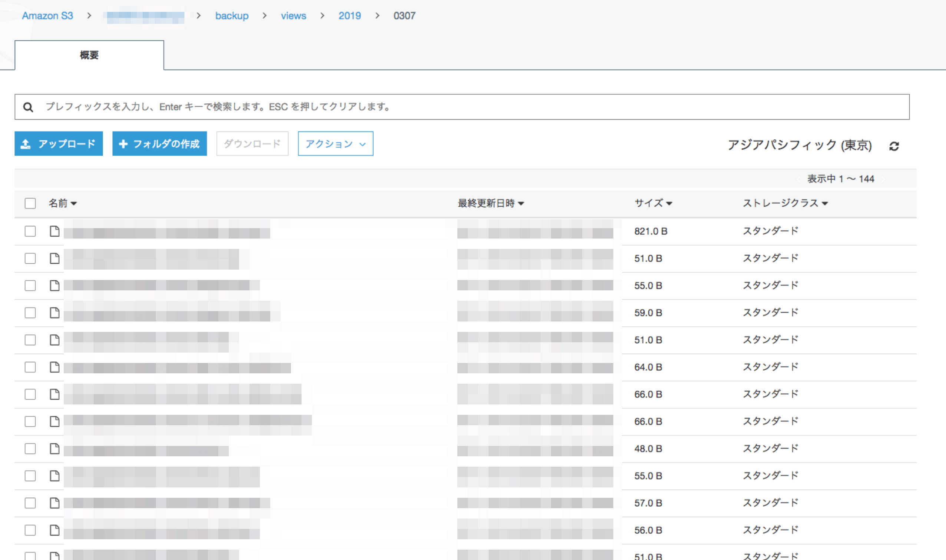Tick the select-all checkbox in header

[30, 203]
